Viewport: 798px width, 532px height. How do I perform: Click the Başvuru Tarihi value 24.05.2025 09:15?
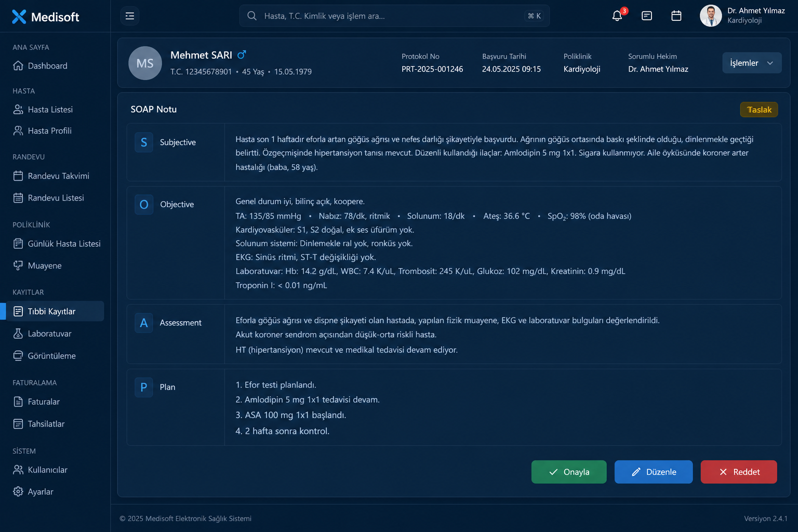pyautogui.click(x=511, y=69)
